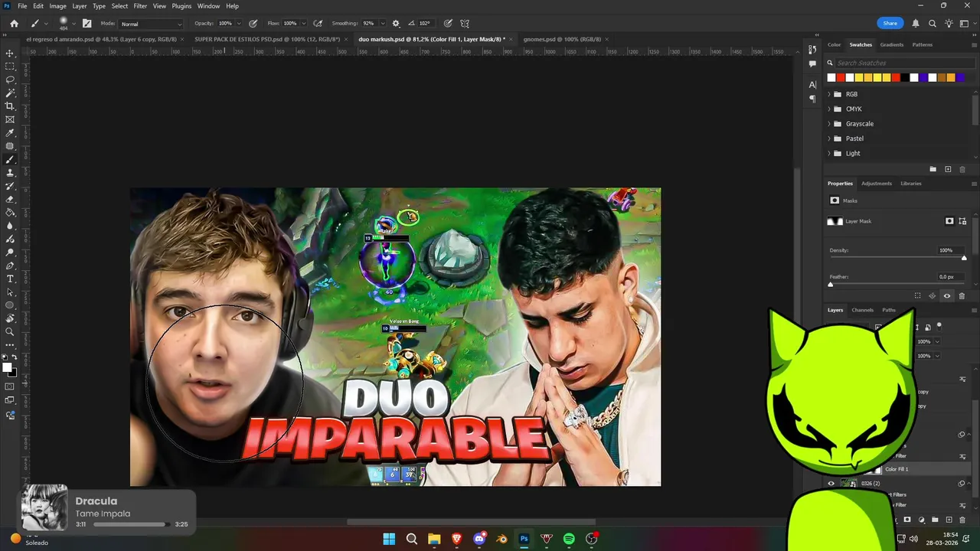Open the Flow slider dropdown arrow
980x551 pixels.
[x=304, y=24]
